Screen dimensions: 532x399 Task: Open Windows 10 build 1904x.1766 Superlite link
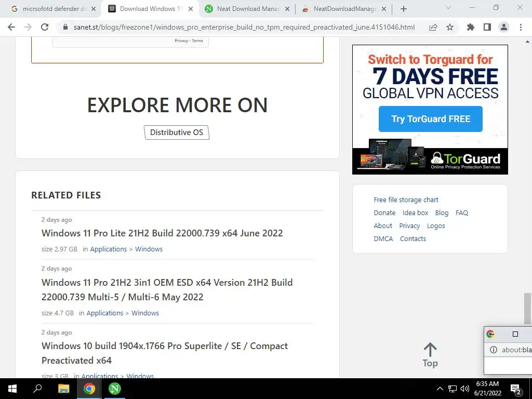pos(165,353)
